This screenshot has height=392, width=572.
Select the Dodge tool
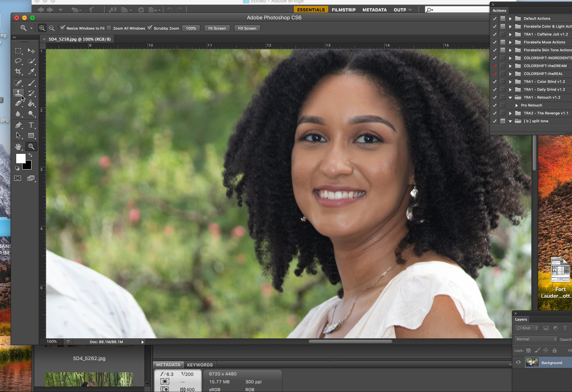click(31, 114)
